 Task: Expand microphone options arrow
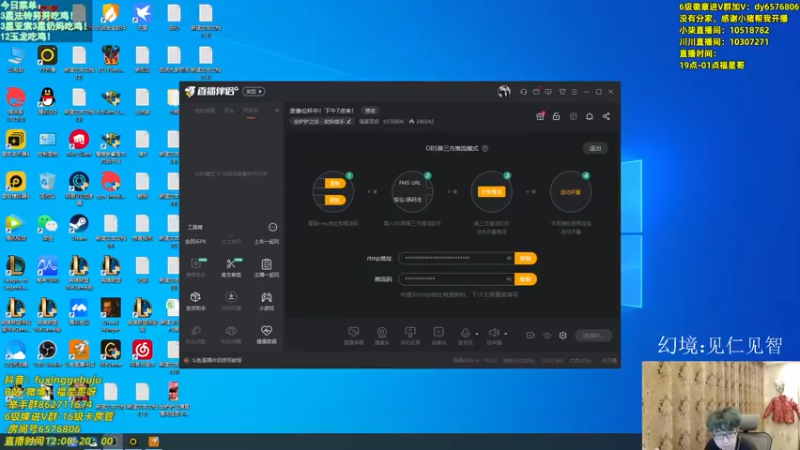(477, 334)
